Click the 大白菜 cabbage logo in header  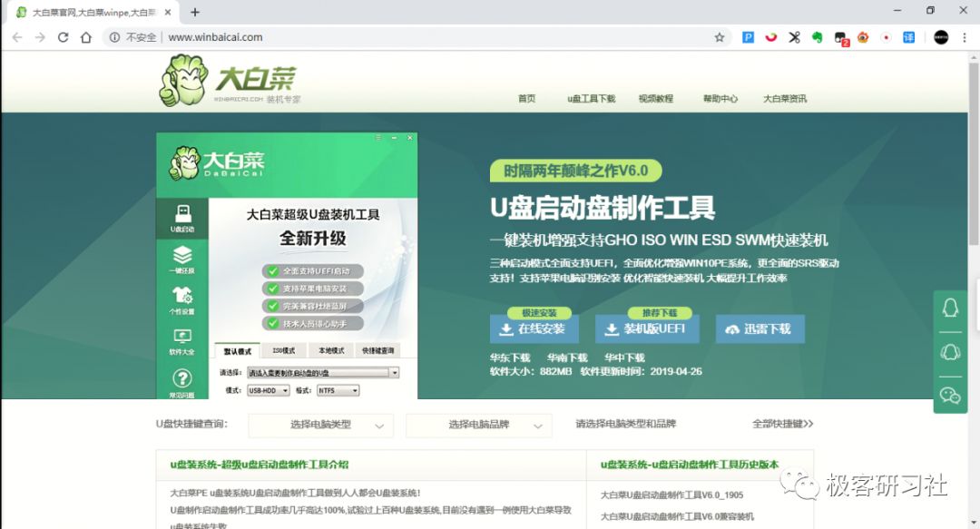pyautogui.click(x=229, y=80)
